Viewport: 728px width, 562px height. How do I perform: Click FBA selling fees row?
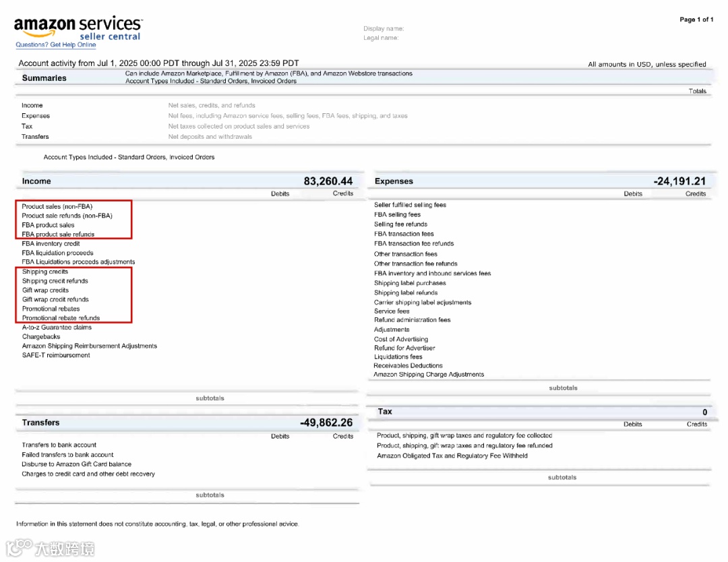coord(398,214)
